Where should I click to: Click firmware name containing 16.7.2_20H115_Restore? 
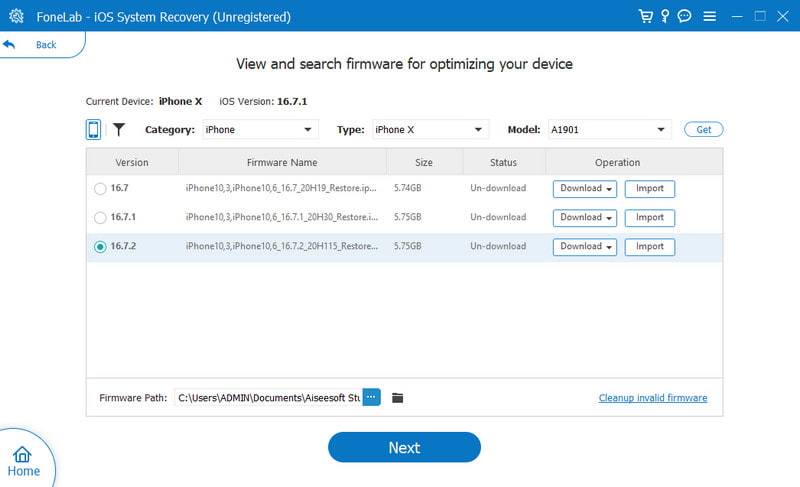pyautogui.click(x=282, y=246)
